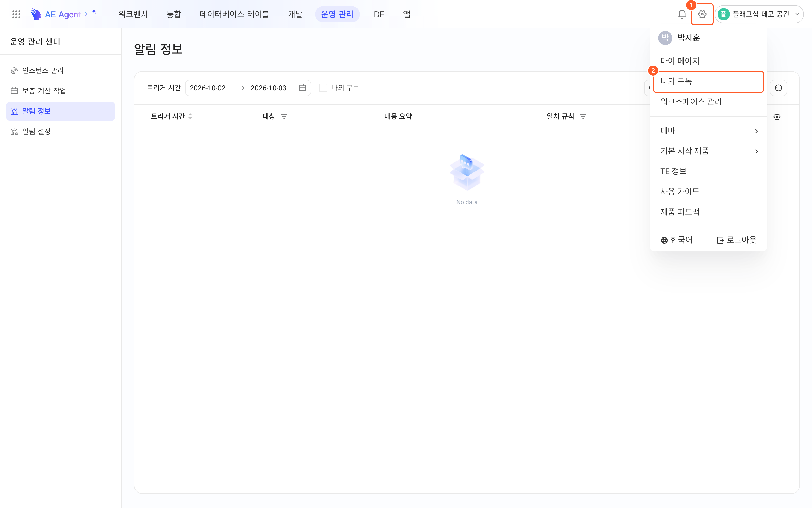
Task: Select 알림 정보 in sidebar
Action: pyautogui.click(x=61, y=111)
